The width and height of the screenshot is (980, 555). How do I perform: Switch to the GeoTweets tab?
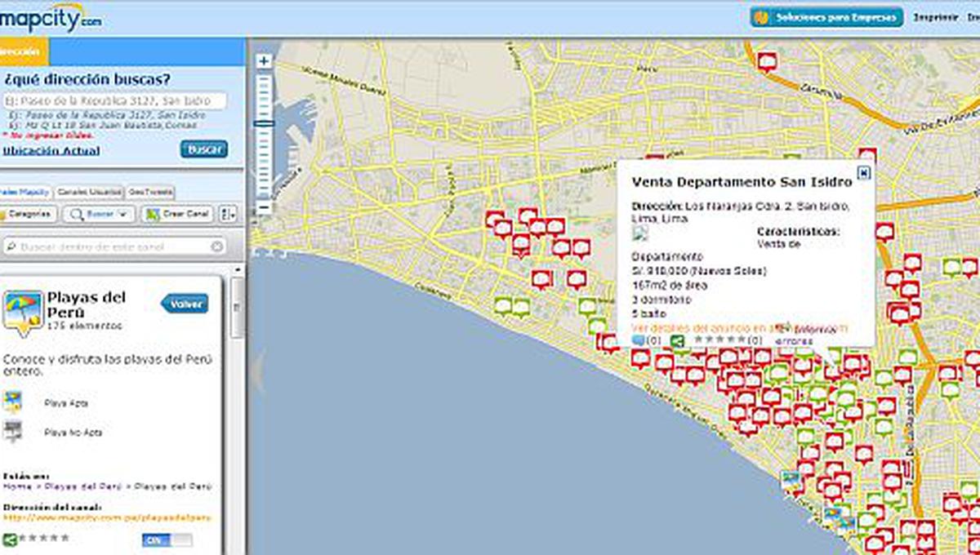[151, 193]
